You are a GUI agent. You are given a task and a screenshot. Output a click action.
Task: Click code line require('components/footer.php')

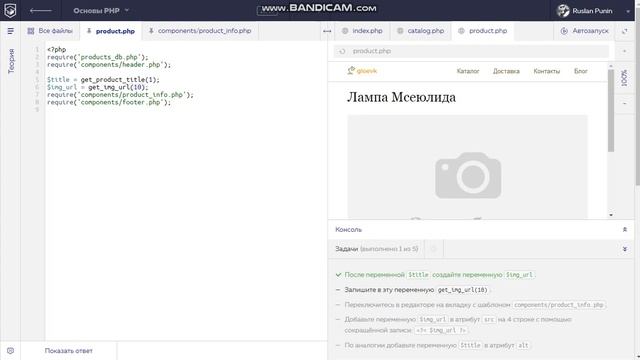pyautogui.click(x=109, y=102)
